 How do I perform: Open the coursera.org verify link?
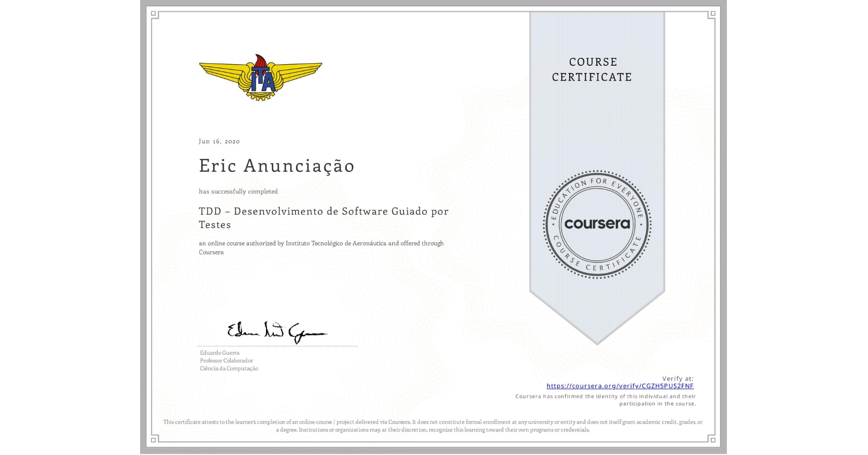point(620,386)
